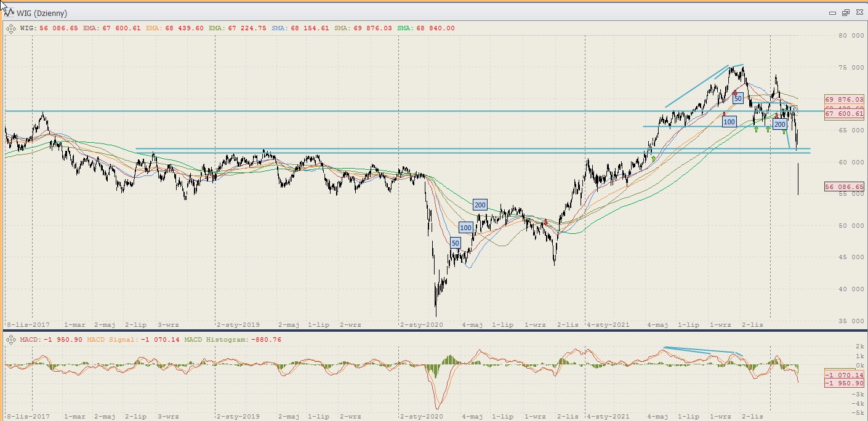The width and height of the screenshot is (868, 421).
Task: Minimize the WIG (Dzienny) chart window
Action: click(x=833, y=13)
